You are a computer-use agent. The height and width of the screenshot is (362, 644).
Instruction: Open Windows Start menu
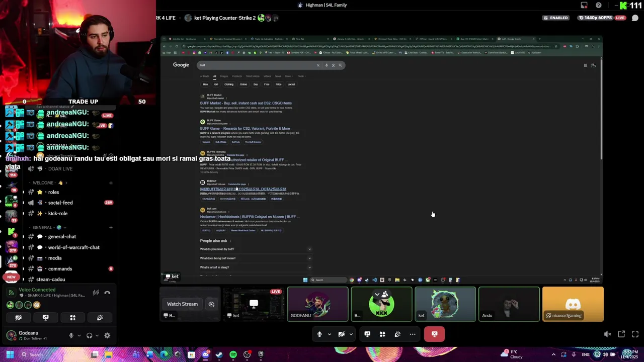[x=10, y=354]
